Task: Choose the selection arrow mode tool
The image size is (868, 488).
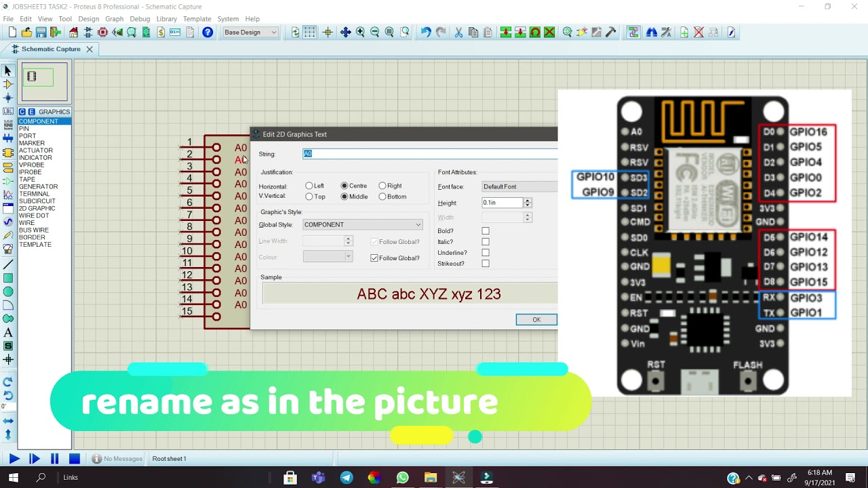Action: 8,70
